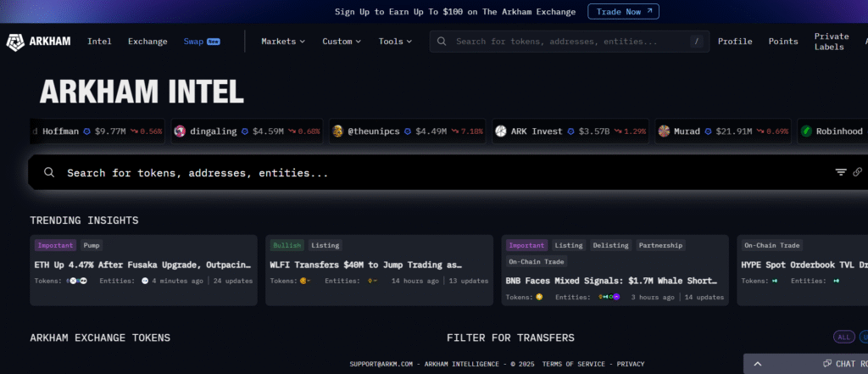
Task: Click the magnifier icon in the top navbar search
Action: pos(441,41)
